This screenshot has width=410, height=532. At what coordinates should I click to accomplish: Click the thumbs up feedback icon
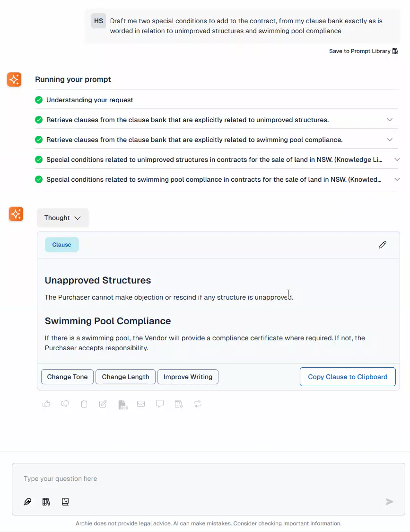[46, 404]
